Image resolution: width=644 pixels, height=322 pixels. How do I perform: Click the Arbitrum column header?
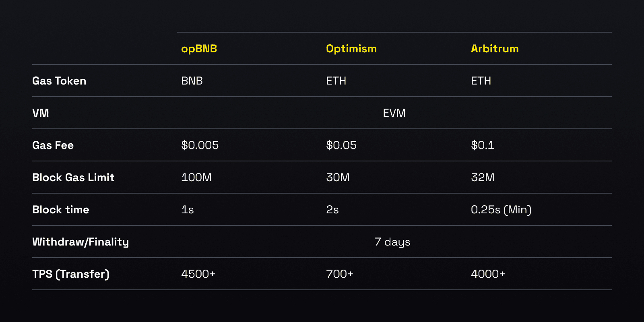click(495, 49)
